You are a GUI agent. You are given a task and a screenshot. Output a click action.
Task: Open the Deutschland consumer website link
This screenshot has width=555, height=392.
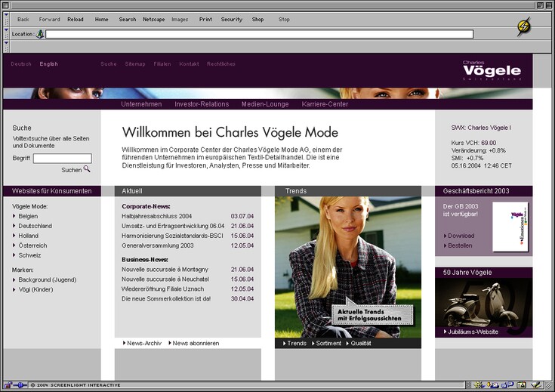click(35, 226)
